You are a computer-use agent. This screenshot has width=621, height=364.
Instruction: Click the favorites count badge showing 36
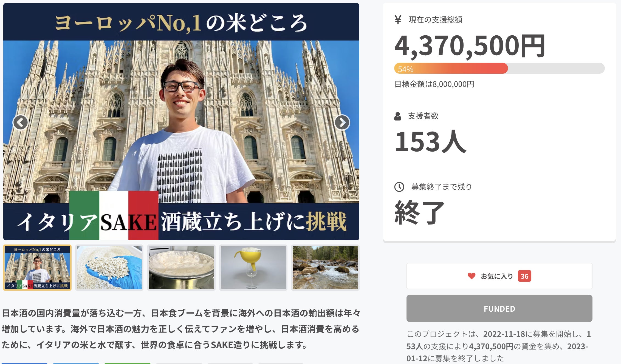click(524, 276)
